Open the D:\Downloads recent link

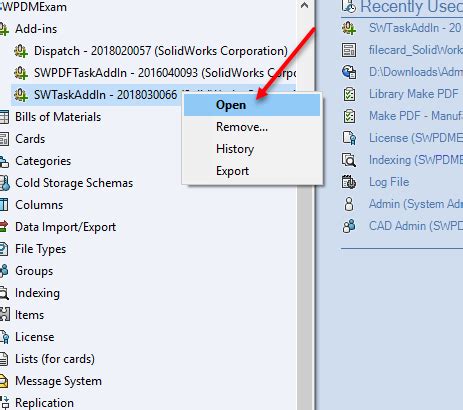click(416, 72)
